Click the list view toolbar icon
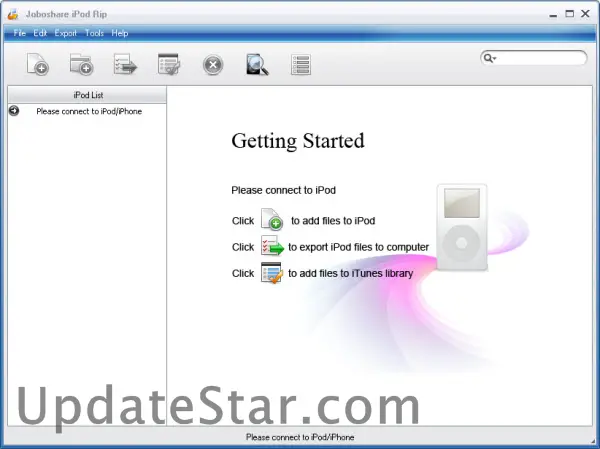This screenshot has height=449, width=600. pyautogui.click(x=301, y=64)
